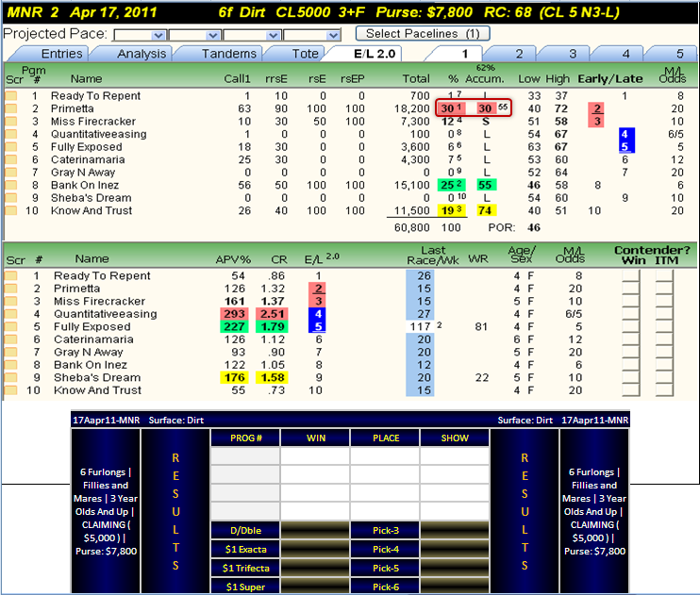Toggle scratch box for Primetta in lower table
The image size is (700, 595).
tap(11, 289)
